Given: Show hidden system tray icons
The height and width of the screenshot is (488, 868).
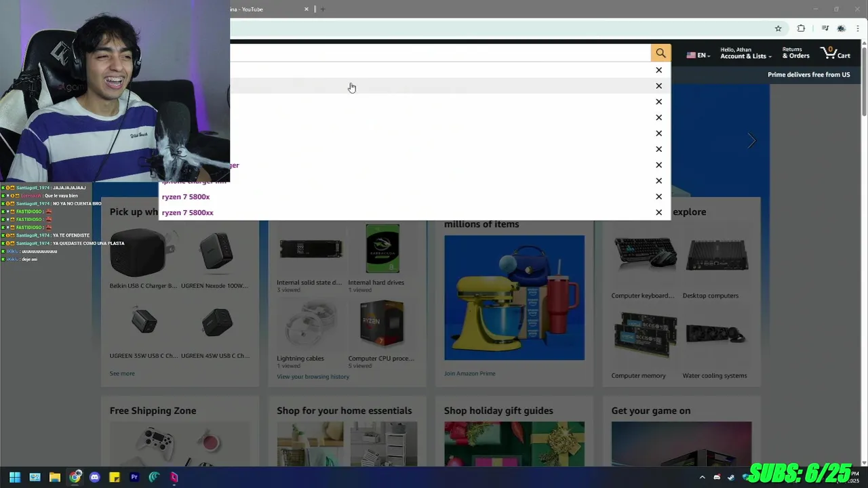Looking at the screenshot, I should click(703, 477).
